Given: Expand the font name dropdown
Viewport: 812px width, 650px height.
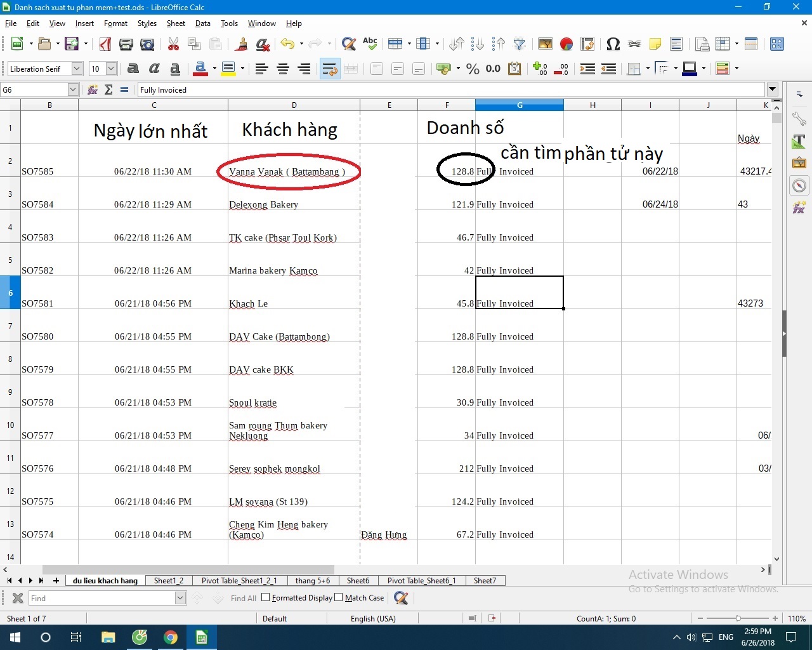Looking at the screenshot, I should [77, 69].
